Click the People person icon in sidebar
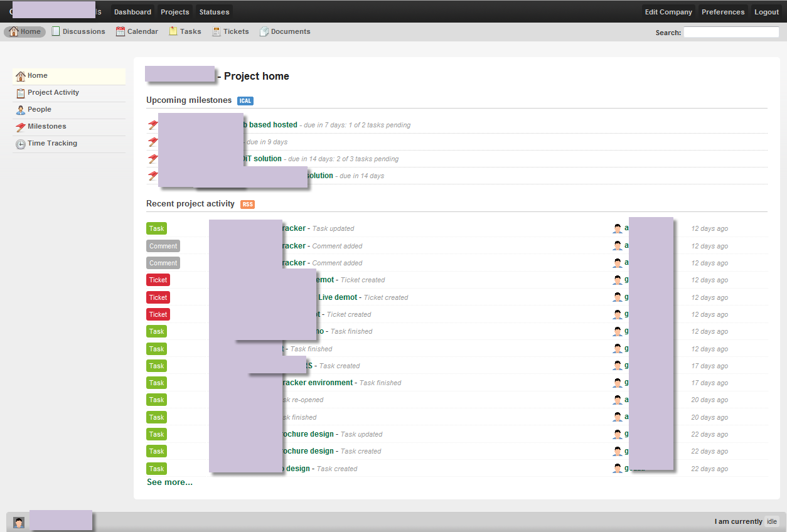 [x=21, y=110]
